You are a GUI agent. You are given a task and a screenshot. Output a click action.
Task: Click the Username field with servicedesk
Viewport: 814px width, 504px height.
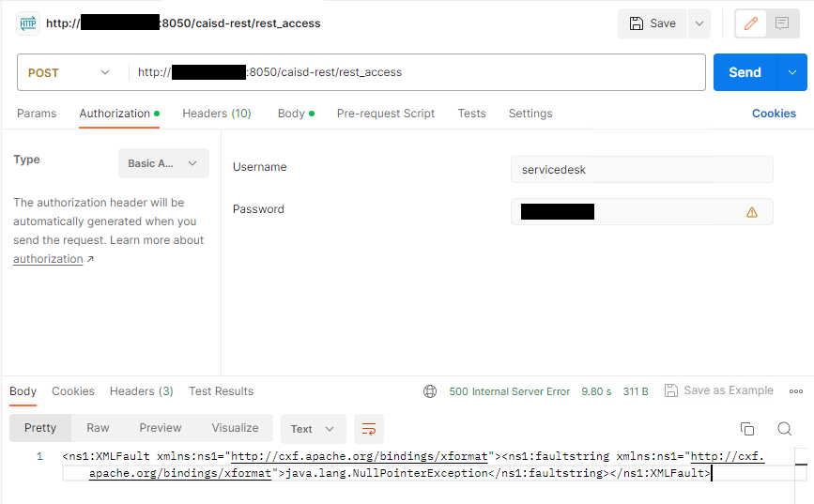(x=641, y=170)
